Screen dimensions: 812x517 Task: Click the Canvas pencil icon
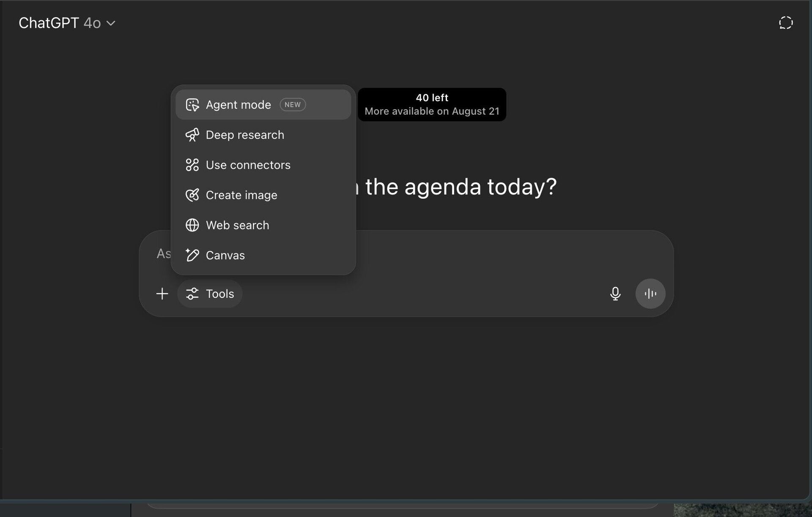[192, 255]
